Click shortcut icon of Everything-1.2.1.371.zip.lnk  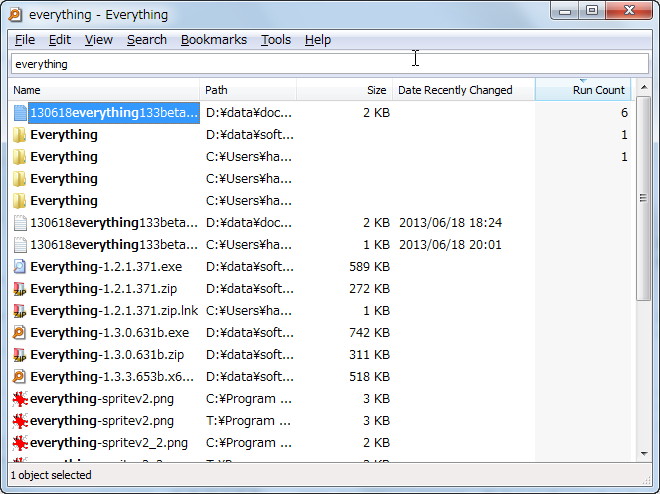tap(19, 311)
